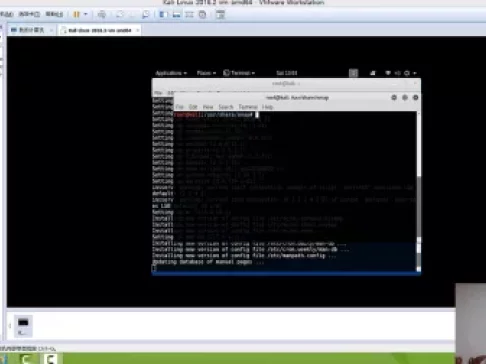Open the Kali system status power menu
Image resolution: width=486 pixels, height=364 pixels.
click(x=410, y=73)
